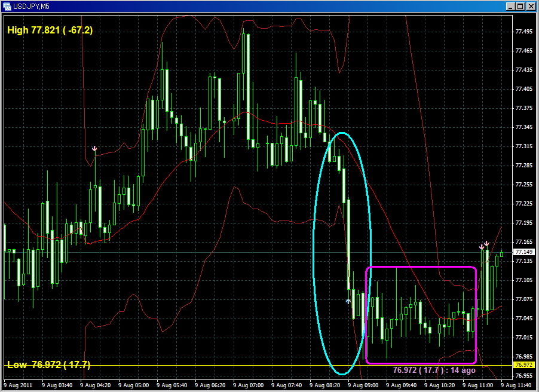539x392 pixels.
Task: Click the yellow 76.972 price axis tag
Action: pos(523,365)
